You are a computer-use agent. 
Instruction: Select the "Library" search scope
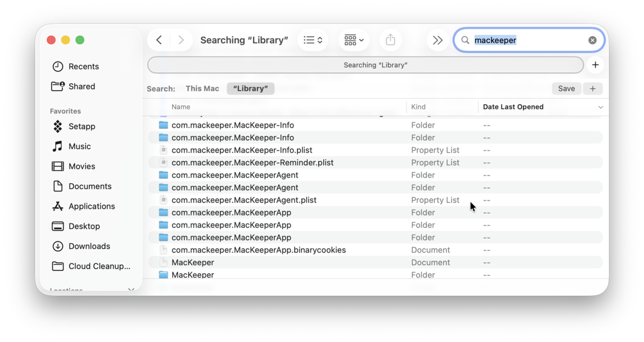pyautogui.click(x=251, y=88)
